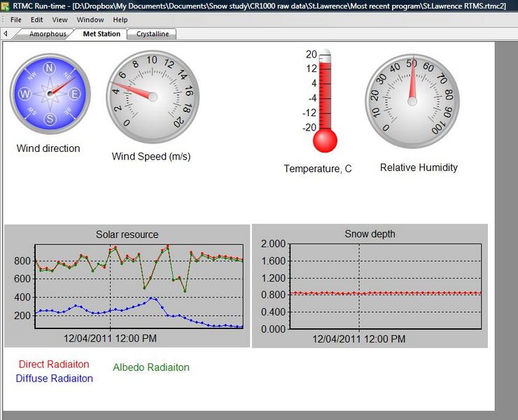This screenshot has width=518, height=420.
Task: Click the S marker on the compass
Action: 50,119
